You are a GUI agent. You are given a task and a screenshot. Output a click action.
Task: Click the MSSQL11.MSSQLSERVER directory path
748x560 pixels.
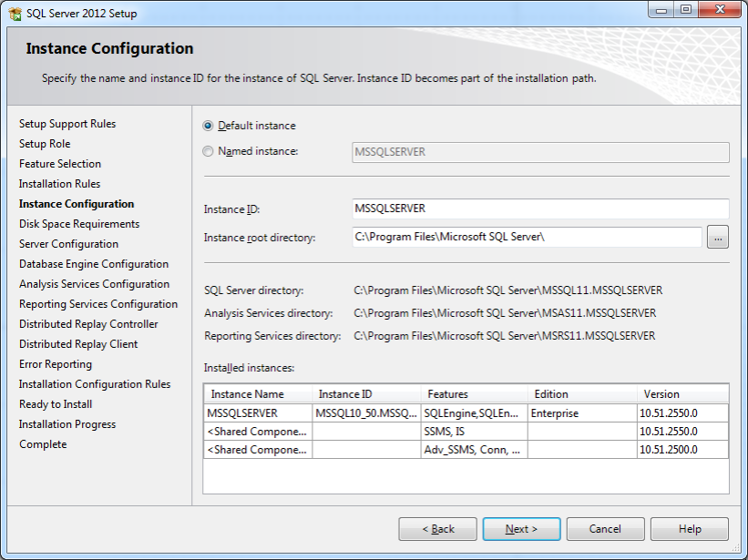click(508, 290)
